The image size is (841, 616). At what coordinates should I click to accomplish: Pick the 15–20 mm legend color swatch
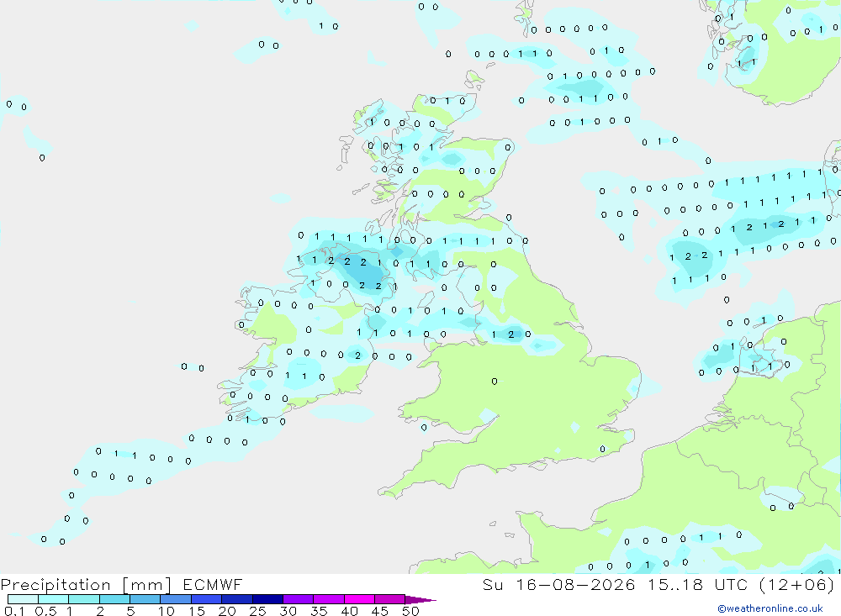point(207,599)
